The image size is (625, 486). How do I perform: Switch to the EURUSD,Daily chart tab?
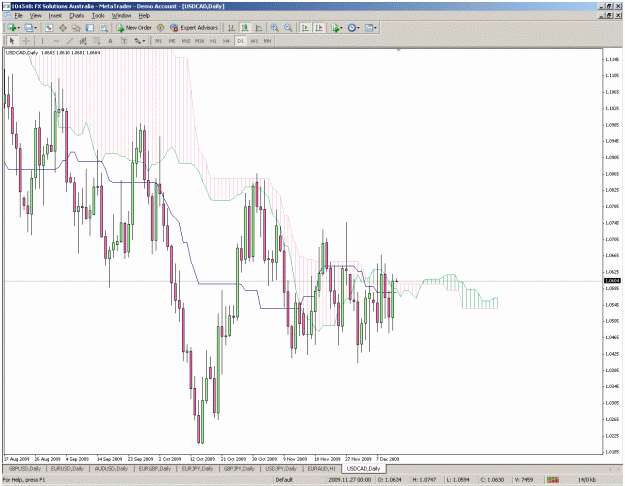(67, 468)
